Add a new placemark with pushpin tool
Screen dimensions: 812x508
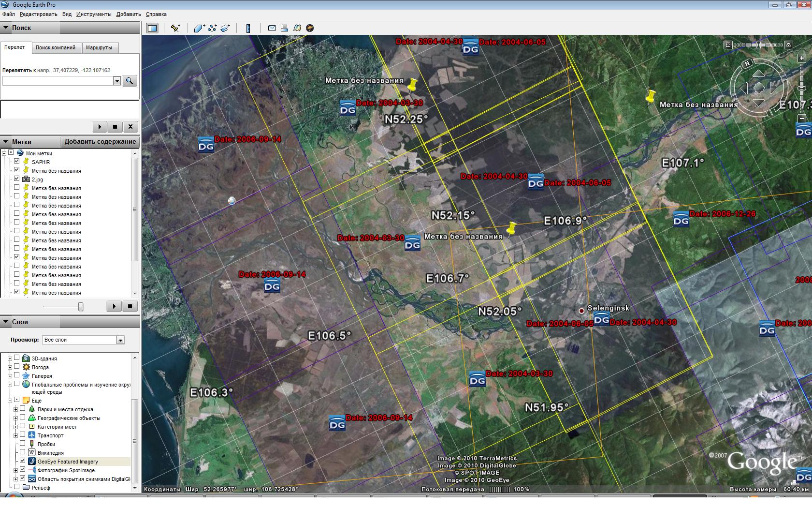[x=175, y=28]
